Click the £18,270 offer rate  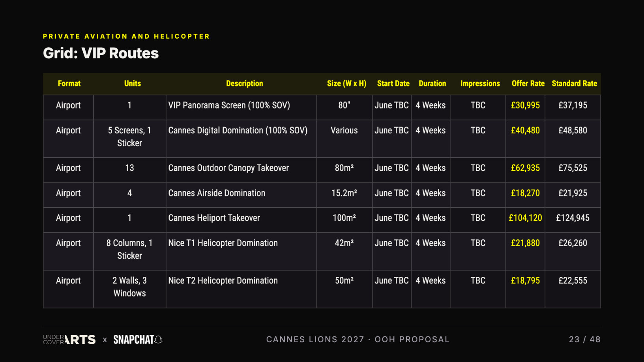525,193
